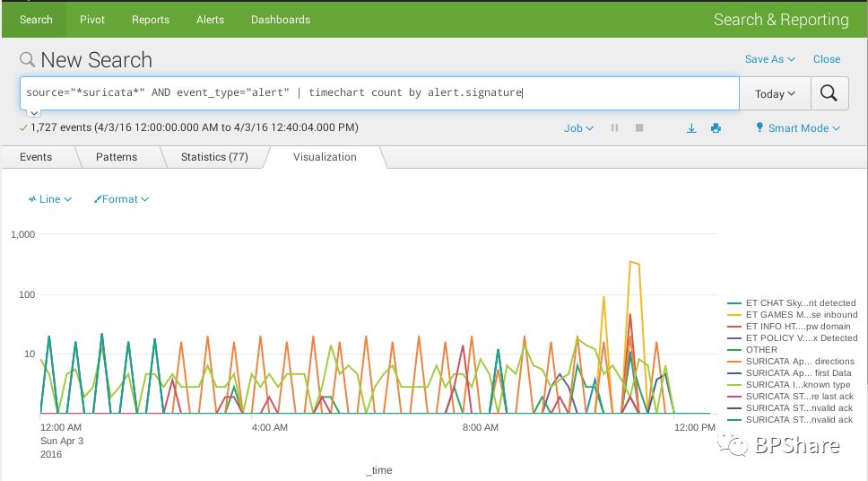Go to Search in navigation bar
868x481 pixels.
(x=36, y=20)
